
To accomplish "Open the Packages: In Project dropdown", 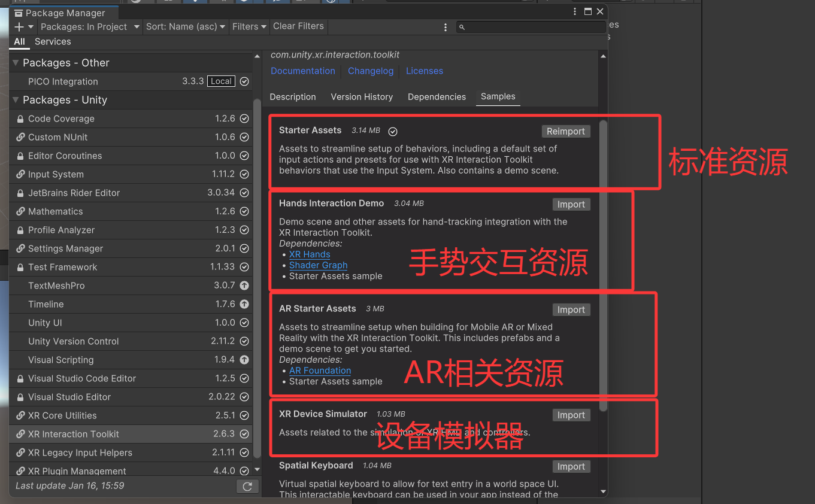I will coord(90,27).
